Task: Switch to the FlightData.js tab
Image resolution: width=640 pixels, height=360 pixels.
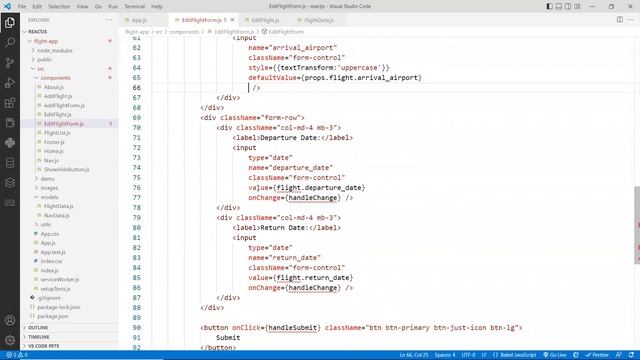Action: tap(319, 20)
